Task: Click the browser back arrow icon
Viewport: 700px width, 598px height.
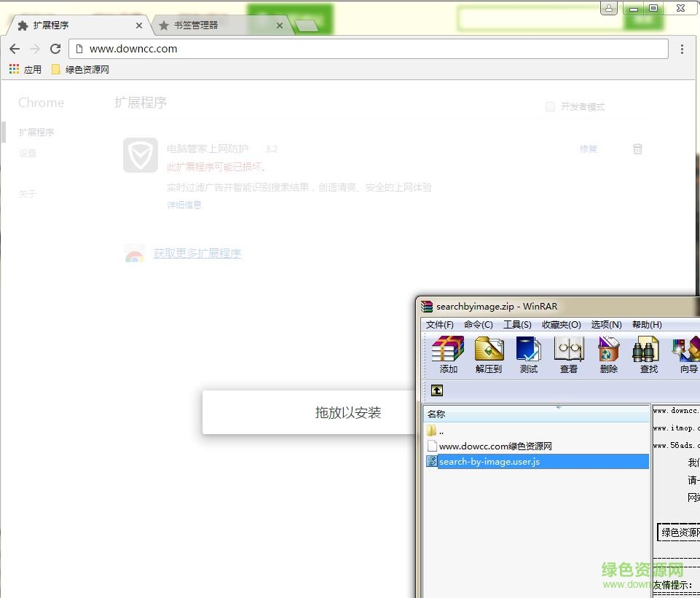Action: pyautogui.click(x=15, y=49)
